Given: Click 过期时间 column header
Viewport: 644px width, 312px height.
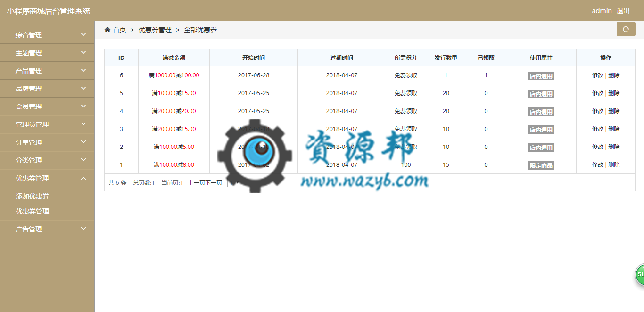Looking at the screenshot, I should click(342, 58).
